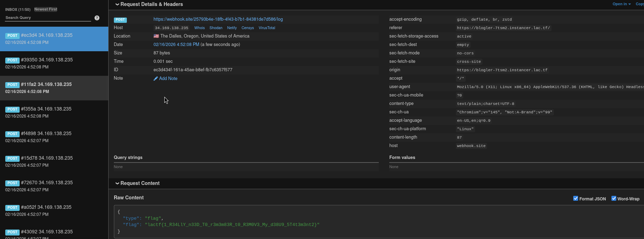Click the origin header value

(x=502, y=70)
